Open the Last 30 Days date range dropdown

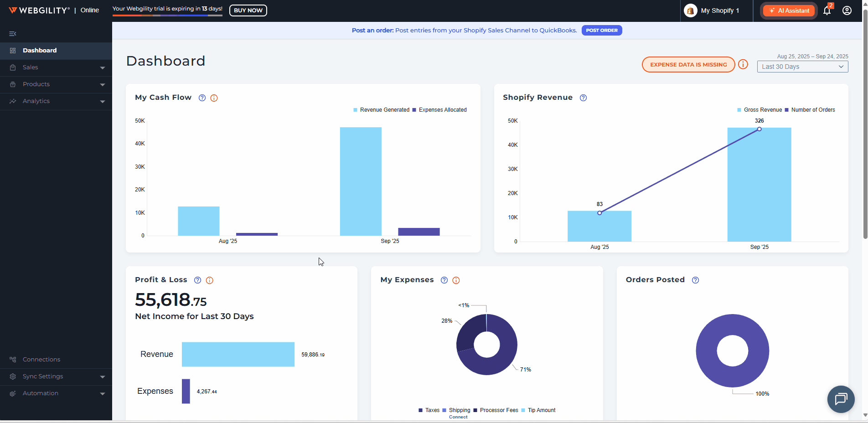pyautogui.click(x=802, y=67)
